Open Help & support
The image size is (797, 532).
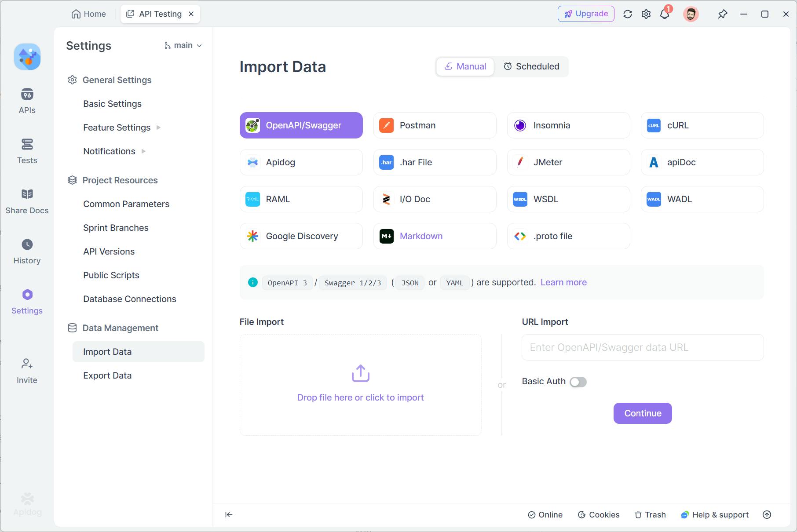(715, 515)
